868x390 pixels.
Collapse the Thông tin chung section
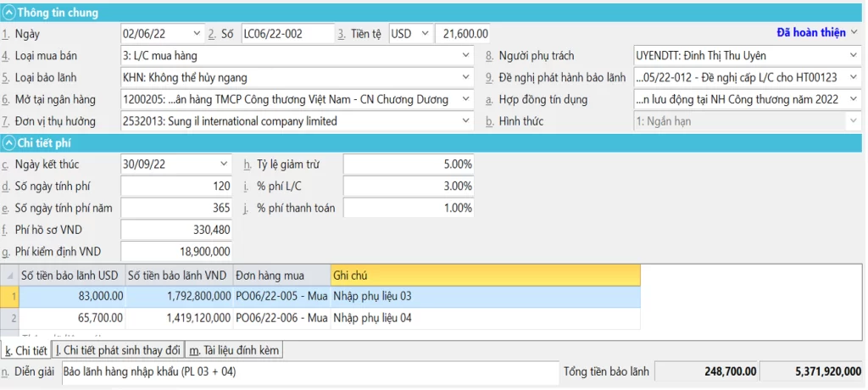9,13
